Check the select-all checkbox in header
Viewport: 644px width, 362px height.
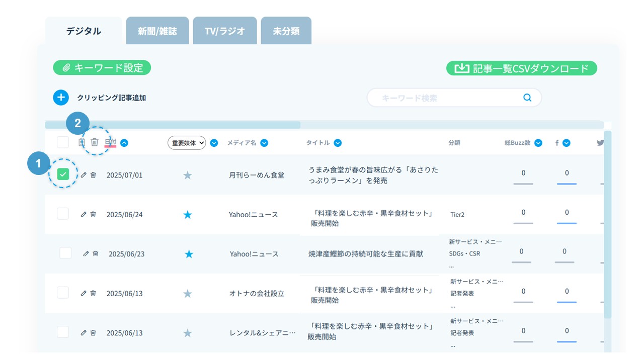tap(63, 142)
